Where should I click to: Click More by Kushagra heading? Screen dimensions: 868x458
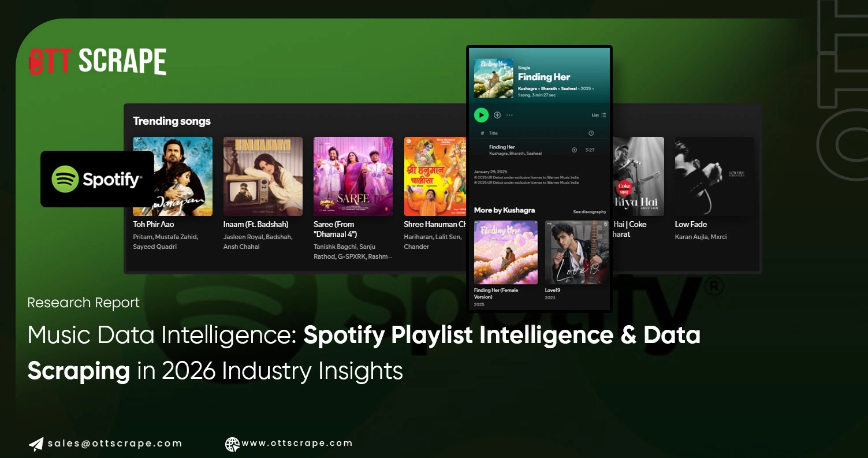click(x=504, y=210)
